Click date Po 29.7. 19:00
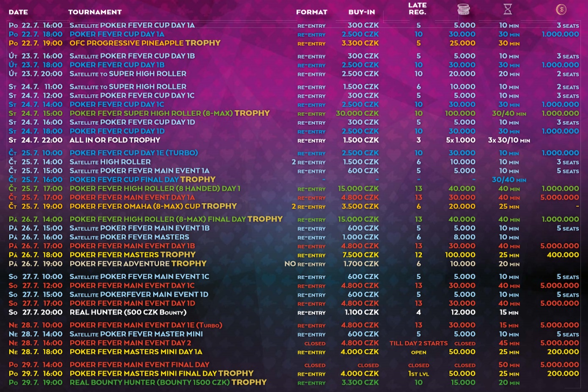Screen dimensions: 588x392 click(36, 382)
